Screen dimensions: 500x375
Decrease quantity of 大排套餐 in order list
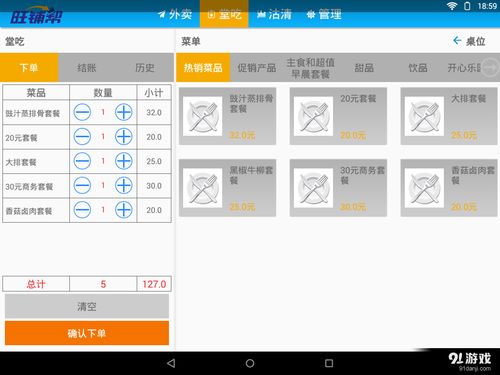tap(82, 161)
